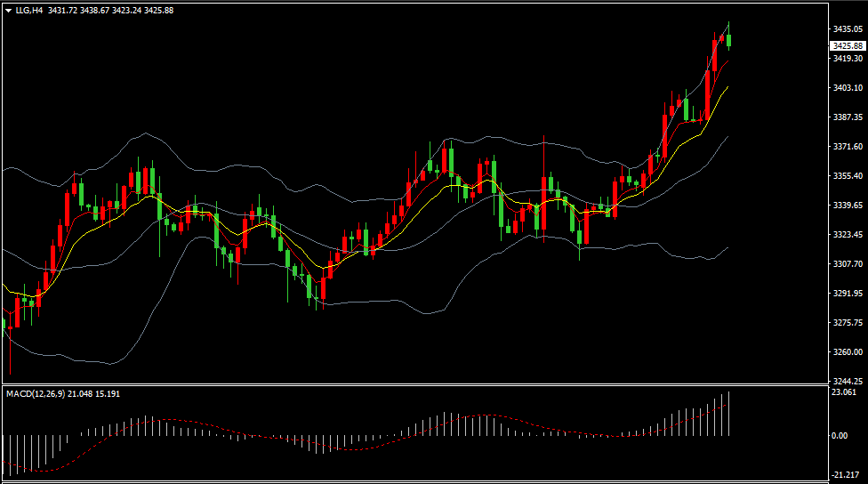This screenshot has height=484, width=868.
Task: Click the 3355.40 price axis label
Action: point(848,175)
